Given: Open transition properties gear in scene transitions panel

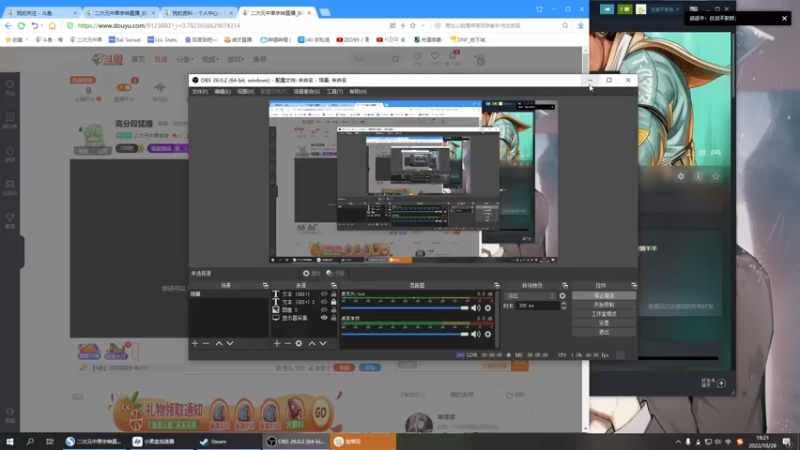Looking at the screenshot, I should point(562,295).
